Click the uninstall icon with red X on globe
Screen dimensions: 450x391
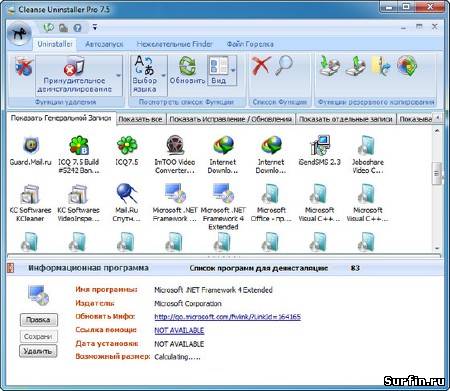point(23,66)
